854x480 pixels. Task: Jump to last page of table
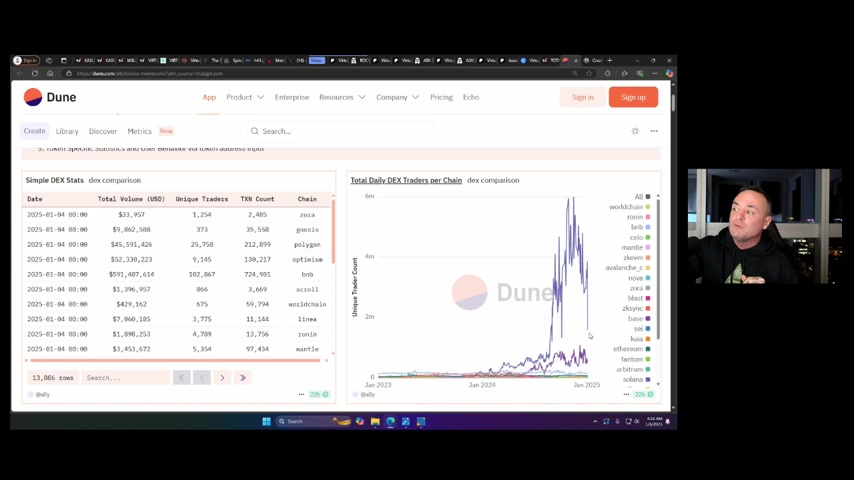[x=243, y=378]
